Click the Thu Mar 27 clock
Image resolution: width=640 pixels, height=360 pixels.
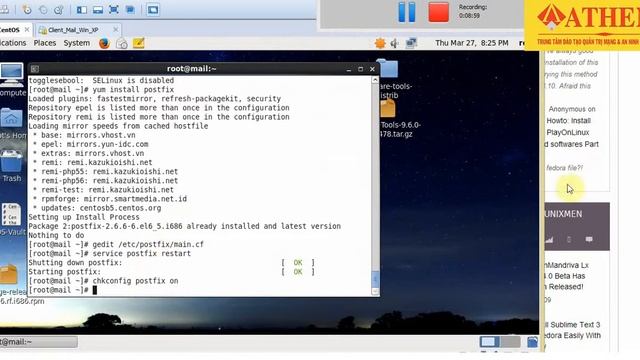[x=471, y=43]
